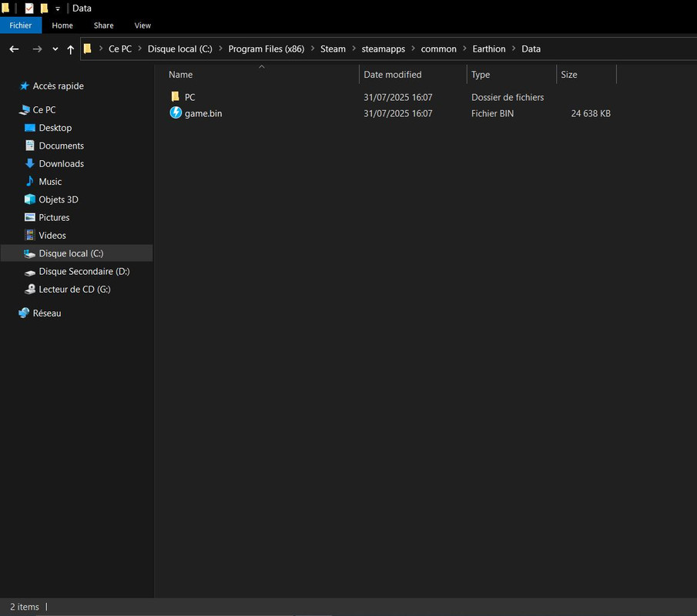Go up one folder level
The height and width of the screenshot is (616, 697).
point(70,49)
